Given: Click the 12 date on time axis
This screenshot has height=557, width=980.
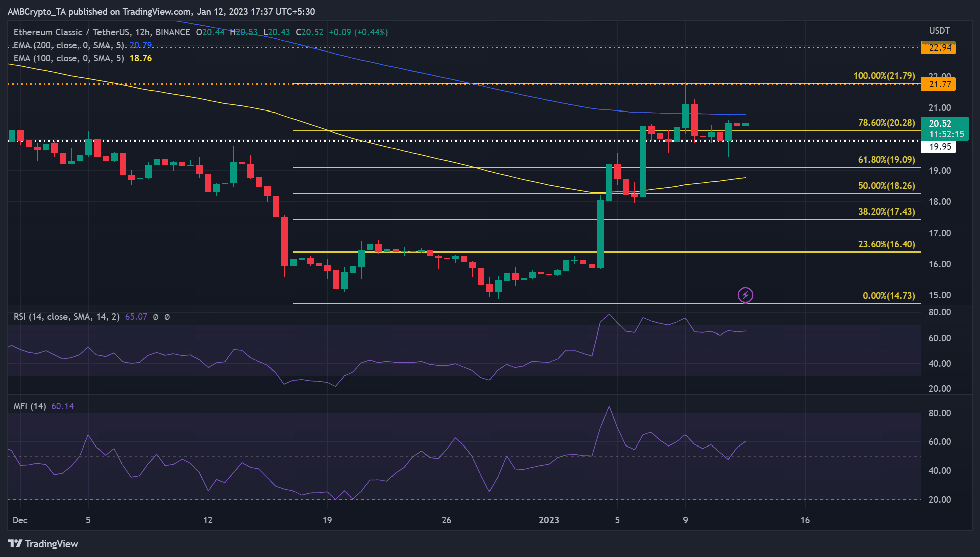Looking at the screenshot, I should (x=208, y=520).
